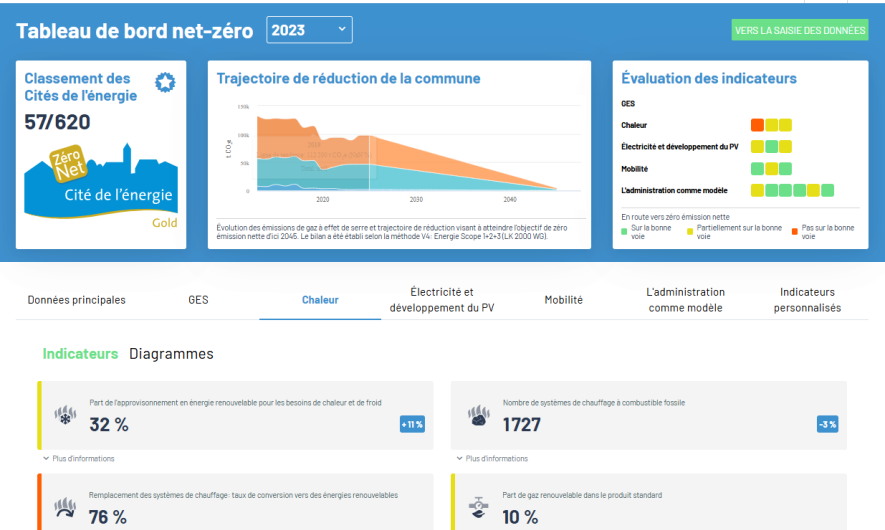Open the Données principales tab

point(77,300)
